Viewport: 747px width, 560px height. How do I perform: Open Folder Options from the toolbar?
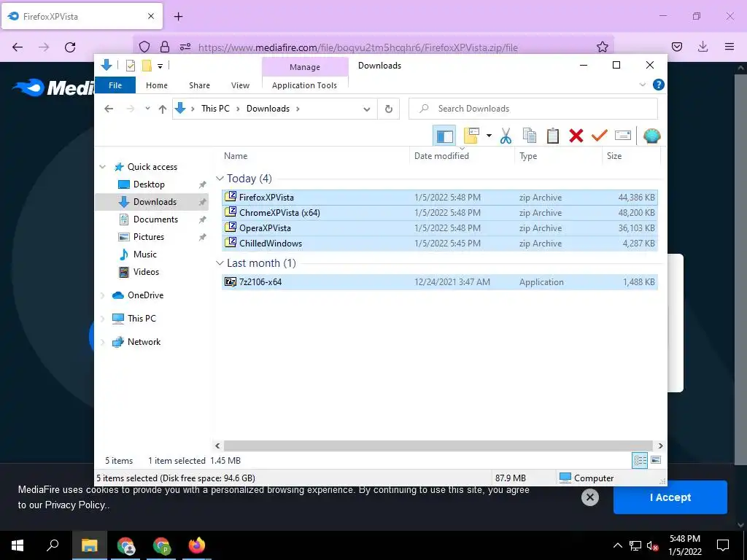point(471,136)
